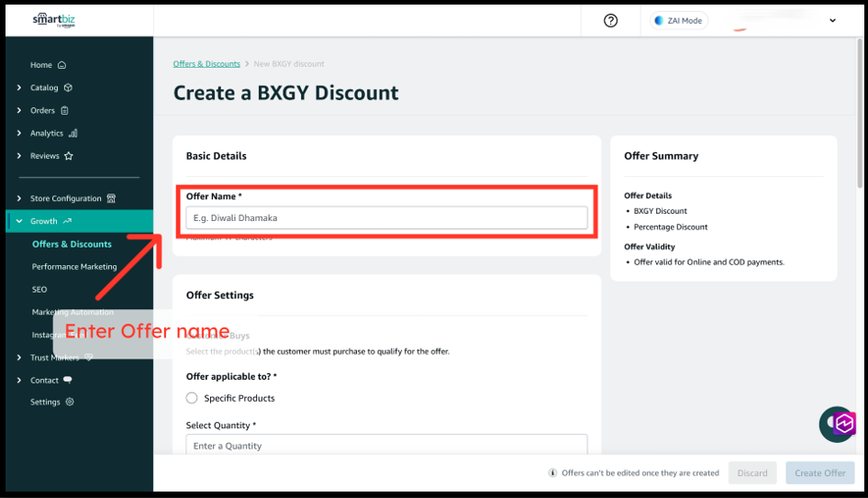
Task: Click the Offers & Discounts breadcrumb link
Action: [206, 64]
